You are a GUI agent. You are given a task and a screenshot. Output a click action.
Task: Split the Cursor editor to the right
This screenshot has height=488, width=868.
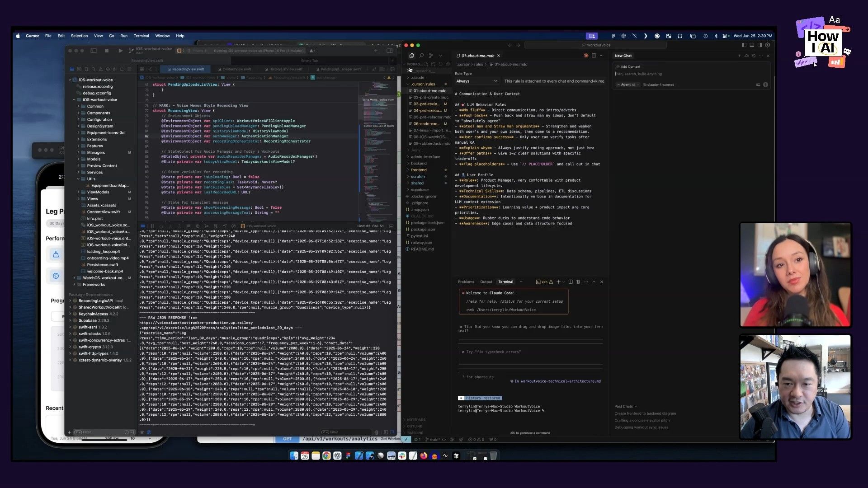point(594,56)
